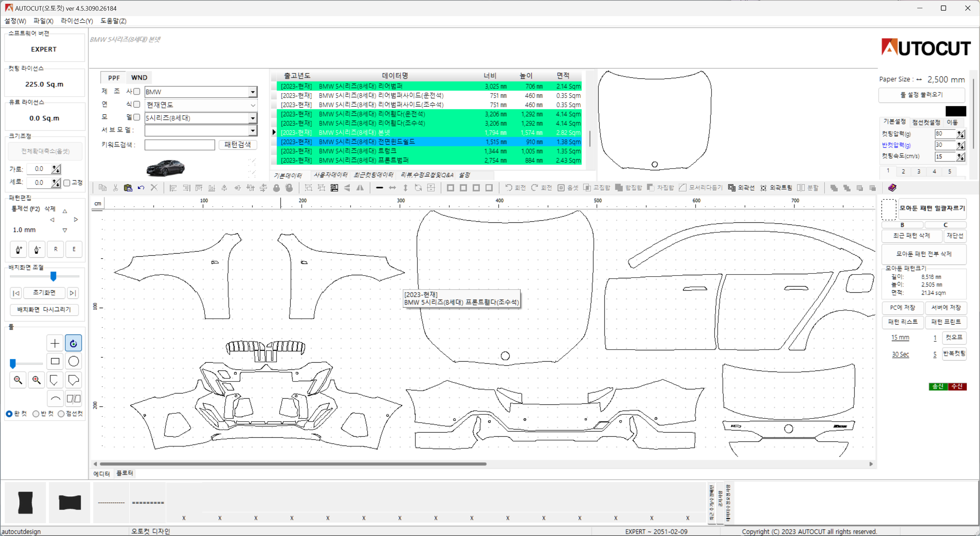
Task: Click the add node pen-plus tool
Action: pos(18,249)
